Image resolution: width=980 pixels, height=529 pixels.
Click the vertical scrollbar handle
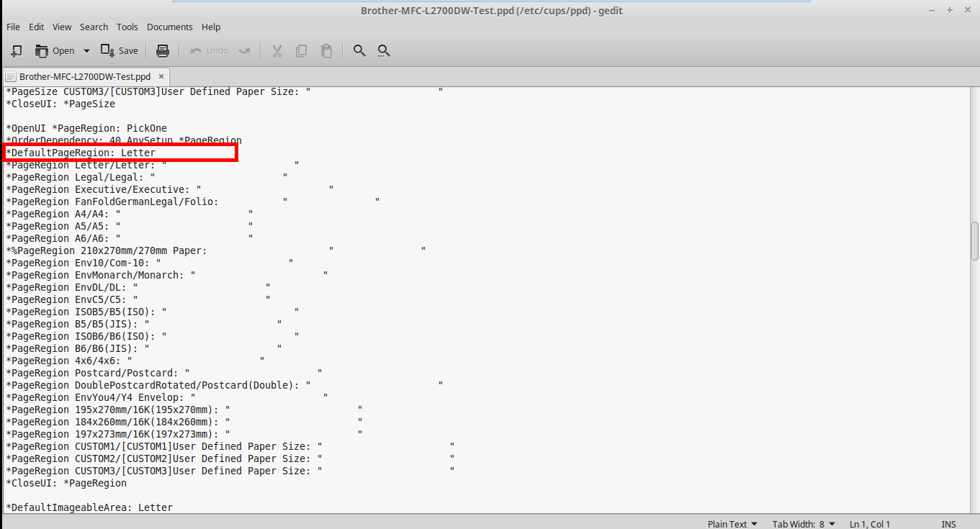point(975,241)
